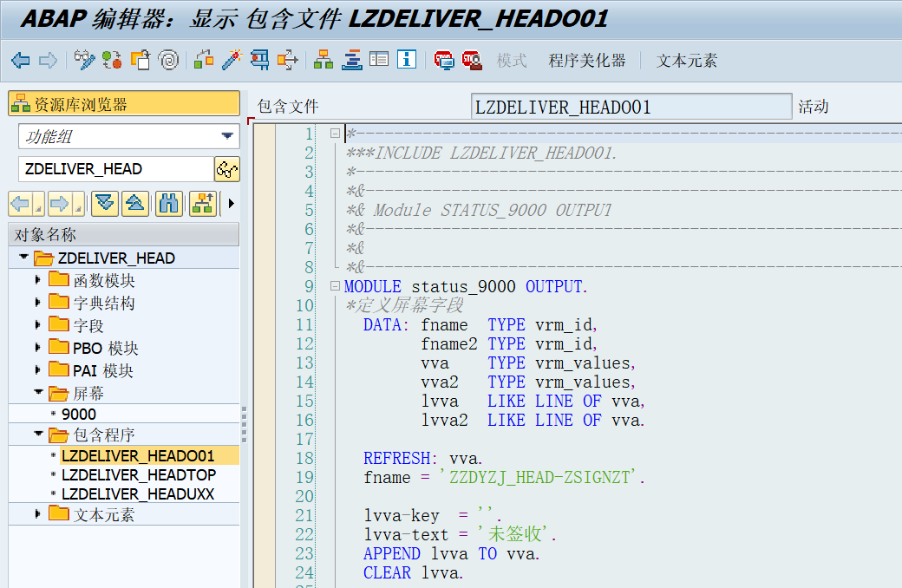Show more browser toolbar buttons via black arrow

coord(232,204)
